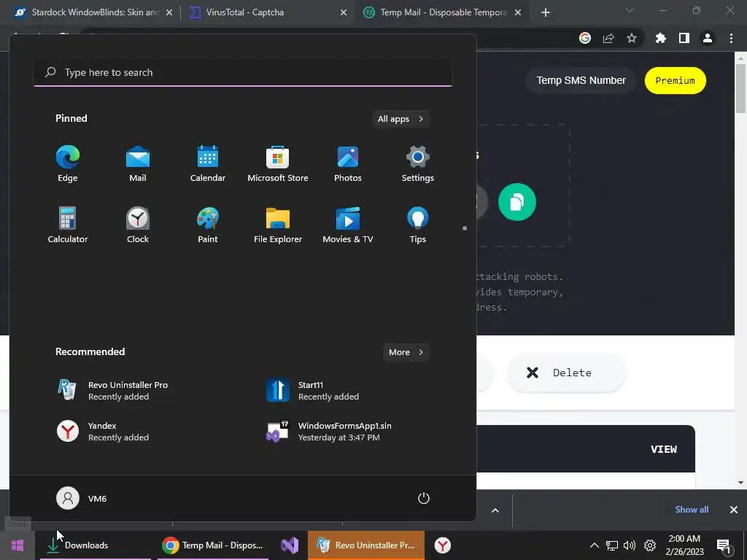Image resolution: width=747 pixels, height=560 pixels.
Task: Switch to Revo Uninstaller Pro taskbar window
Action: point(366,545)
